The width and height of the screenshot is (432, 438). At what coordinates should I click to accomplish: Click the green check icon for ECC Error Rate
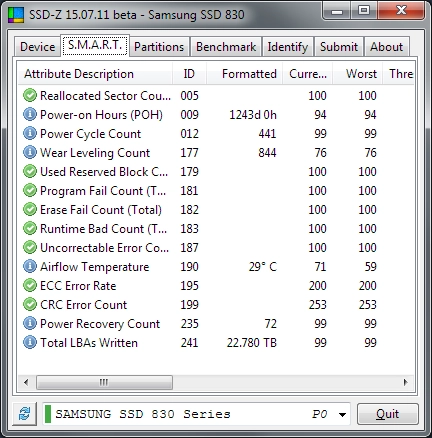point(30,285)
